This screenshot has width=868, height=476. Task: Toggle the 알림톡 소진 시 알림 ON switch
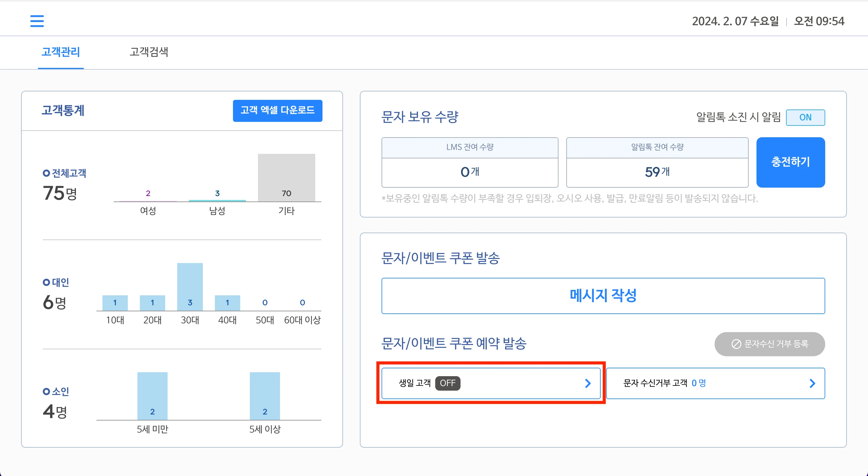tap(805, 117)
